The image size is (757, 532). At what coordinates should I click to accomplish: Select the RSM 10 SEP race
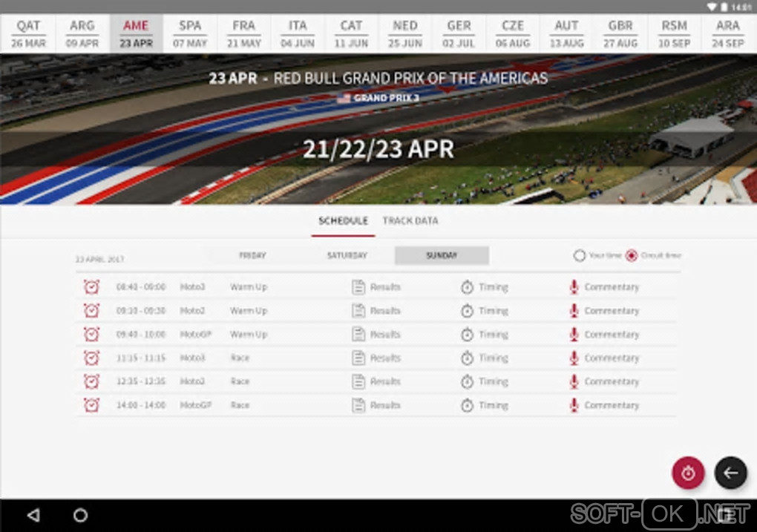pos(675,33)
